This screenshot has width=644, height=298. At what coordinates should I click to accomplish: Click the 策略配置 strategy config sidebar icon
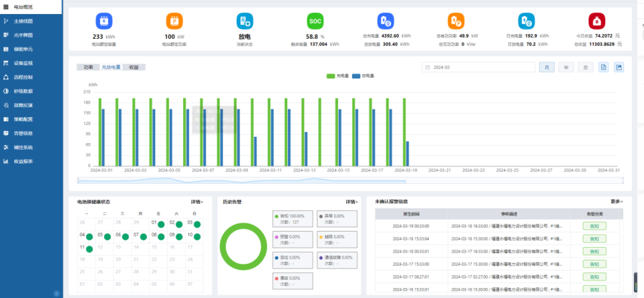pyautogui.click(x=6, y=119)
